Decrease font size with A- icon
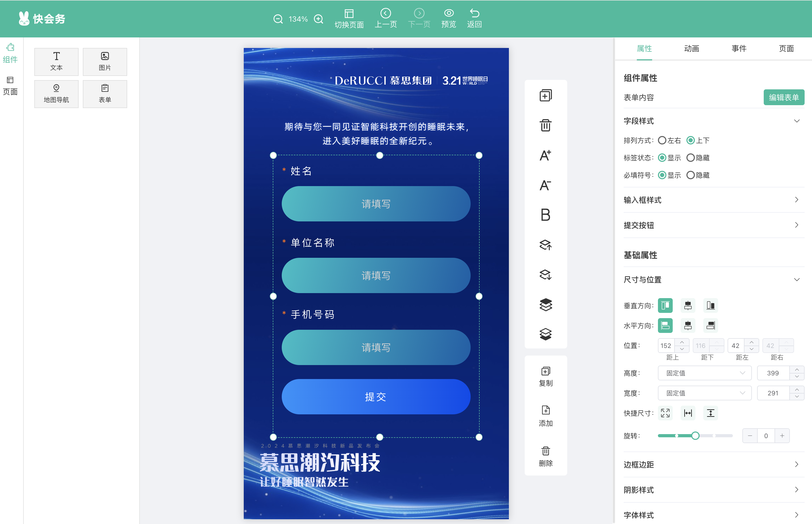This screenshot has width=812, height=524. pos(545,185)
